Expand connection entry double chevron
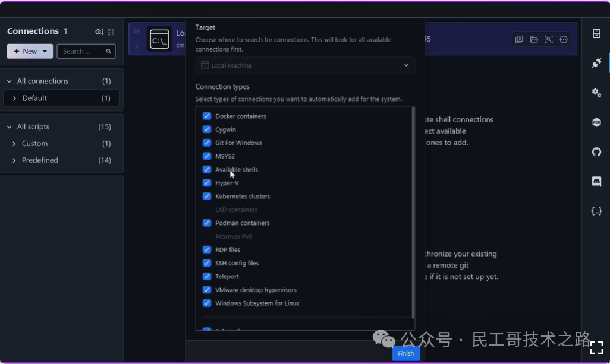610x364 pixels. pyautogui.click(x=137, y=31)
